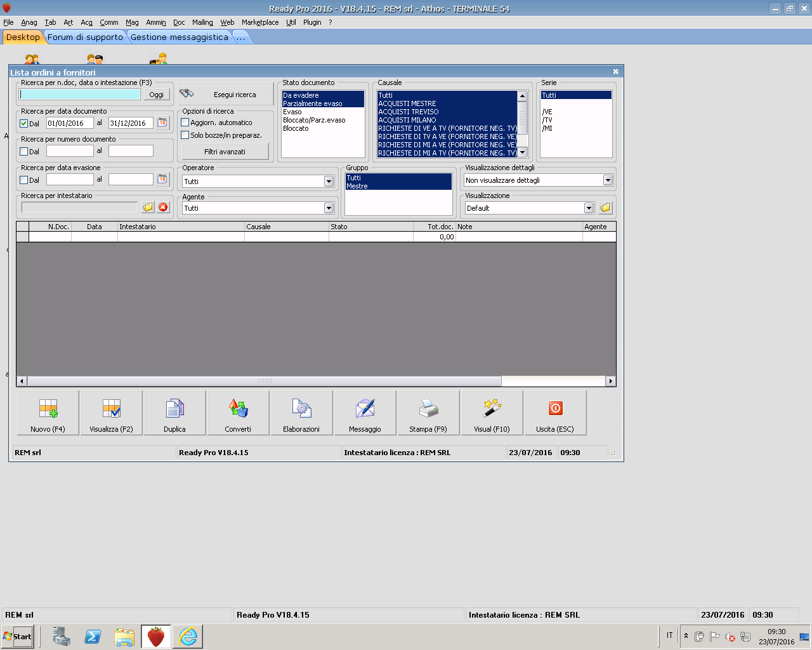
Task: Click the Filtri avanzati button
Action: pos(225,152)
